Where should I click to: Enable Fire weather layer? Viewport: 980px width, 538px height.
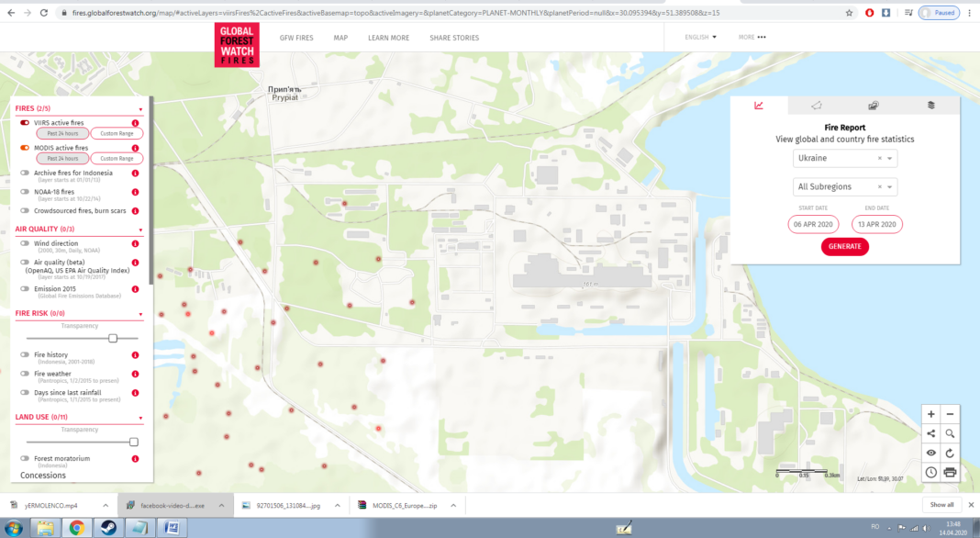pyautogui.click(x=25, y=374)
